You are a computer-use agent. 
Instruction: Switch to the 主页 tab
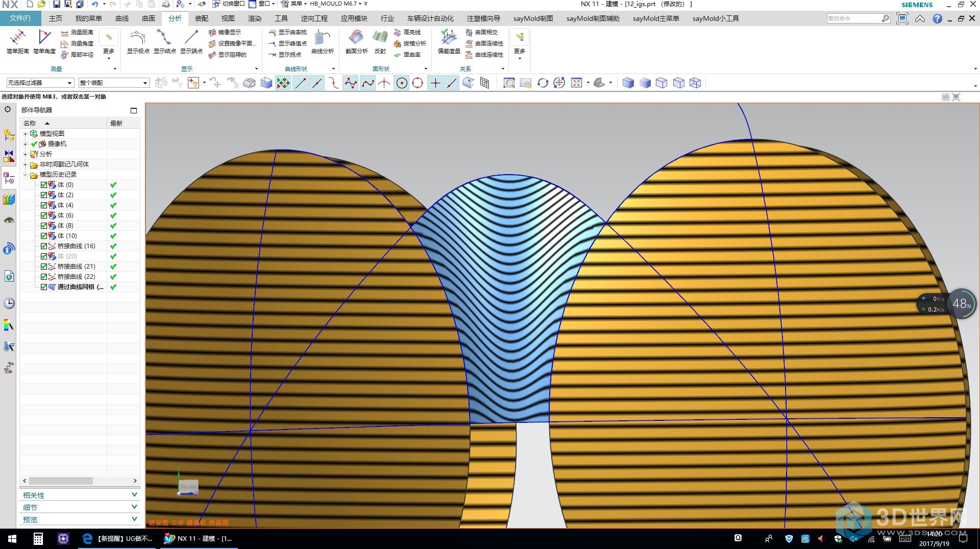click(x=56, y=18)
